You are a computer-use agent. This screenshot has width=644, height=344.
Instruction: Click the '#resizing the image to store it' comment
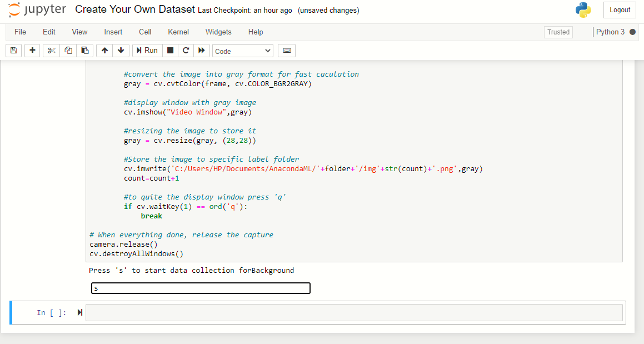(190, 131)
